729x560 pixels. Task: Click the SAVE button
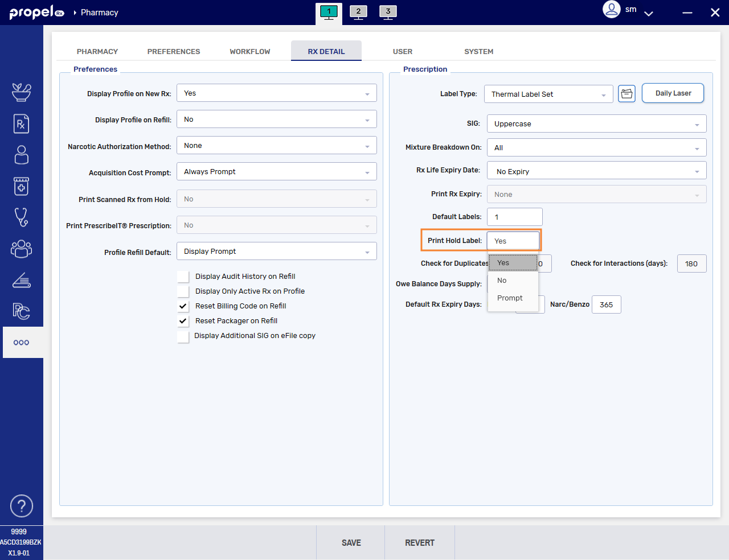[x=351, y=543]
